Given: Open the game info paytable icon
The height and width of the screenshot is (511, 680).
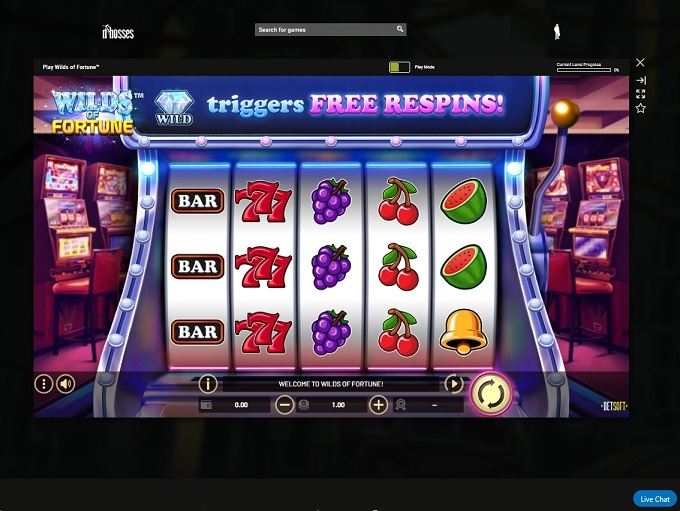Looking at the screenshot, I should 208,383.
